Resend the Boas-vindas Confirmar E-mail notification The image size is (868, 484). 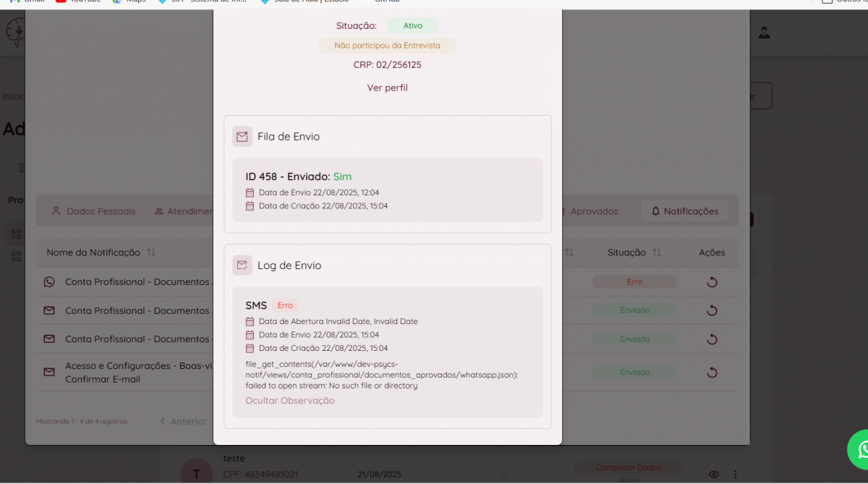pyautogui.click(x=712, y=373)
